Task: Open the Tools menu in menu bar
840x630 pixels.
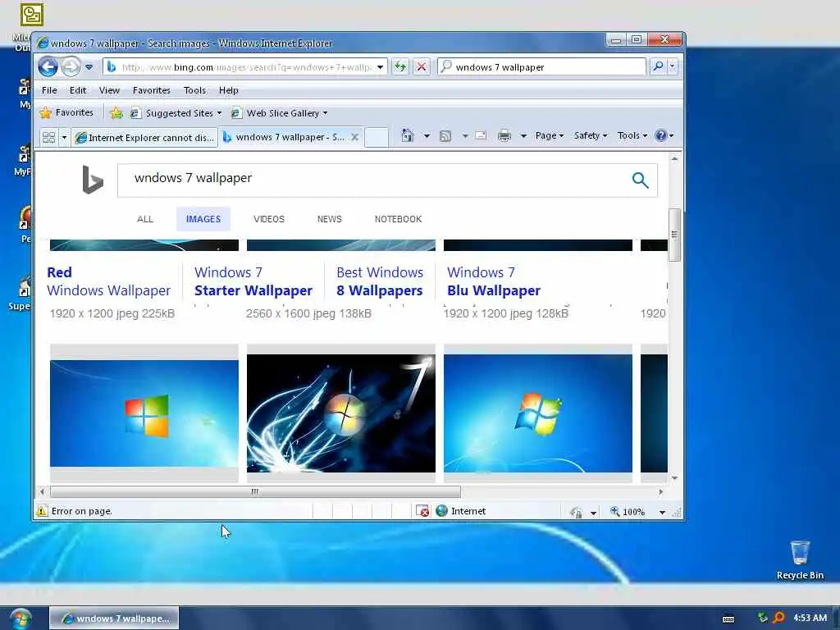Action: (194, 90)
